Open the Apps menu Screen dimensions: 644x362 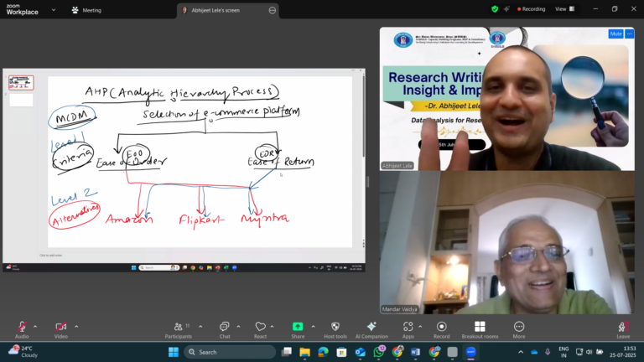[408, 330]
